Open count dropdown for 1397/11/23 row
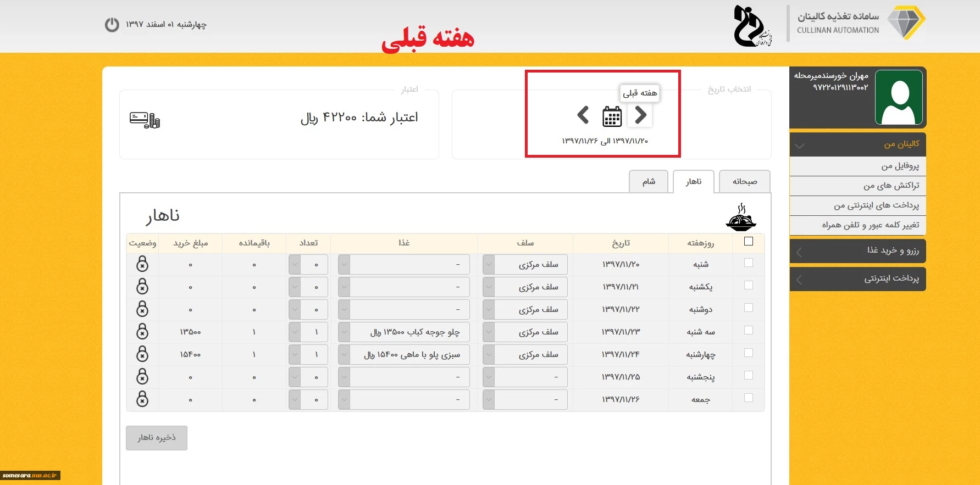Viewport: 980px width, 485px height. tap(308, 332)
